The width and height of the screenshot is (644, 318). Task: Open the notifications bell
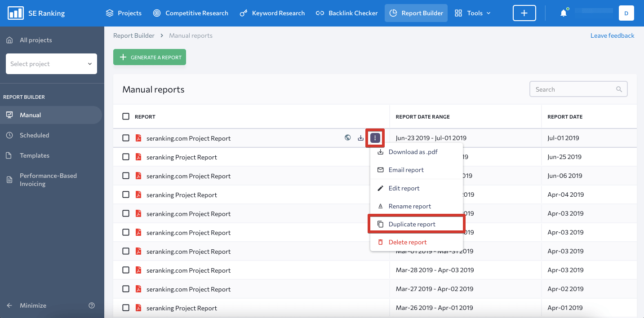(x=564, y=13)
